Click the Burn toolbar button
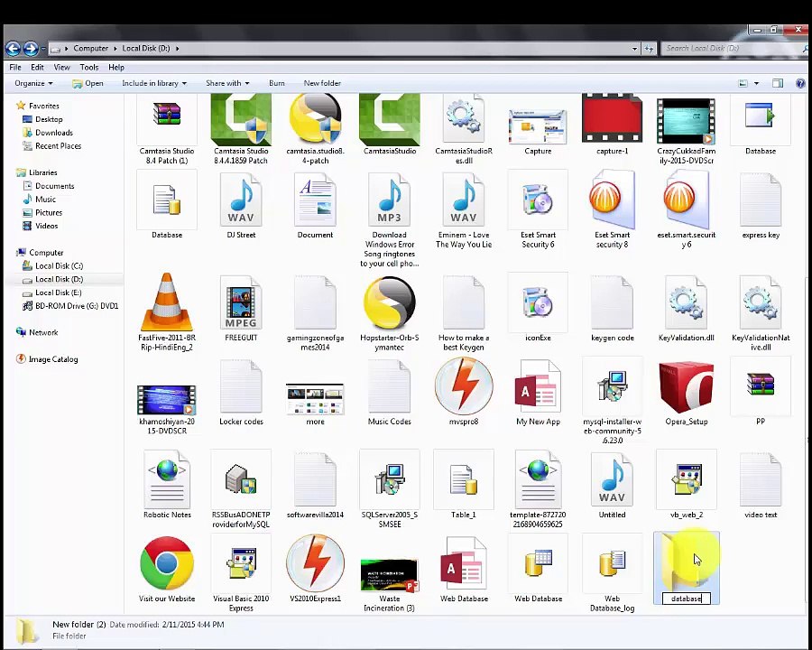812x650 pixels. pos(277,83)
